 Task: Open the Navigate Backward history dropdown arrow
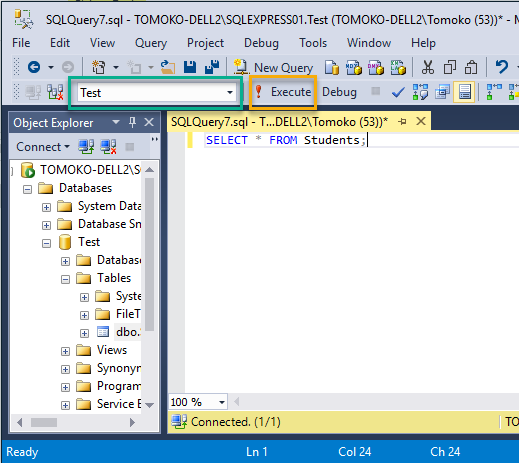tap(51, 68)
